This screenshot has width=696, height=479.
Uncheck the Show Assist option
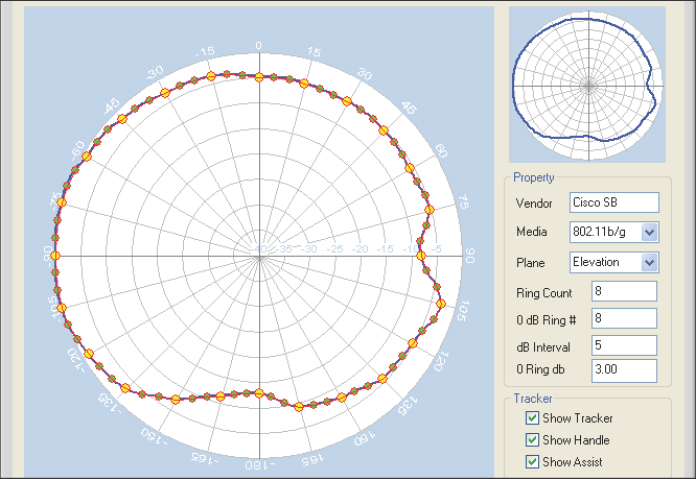[x=532, y=462]
